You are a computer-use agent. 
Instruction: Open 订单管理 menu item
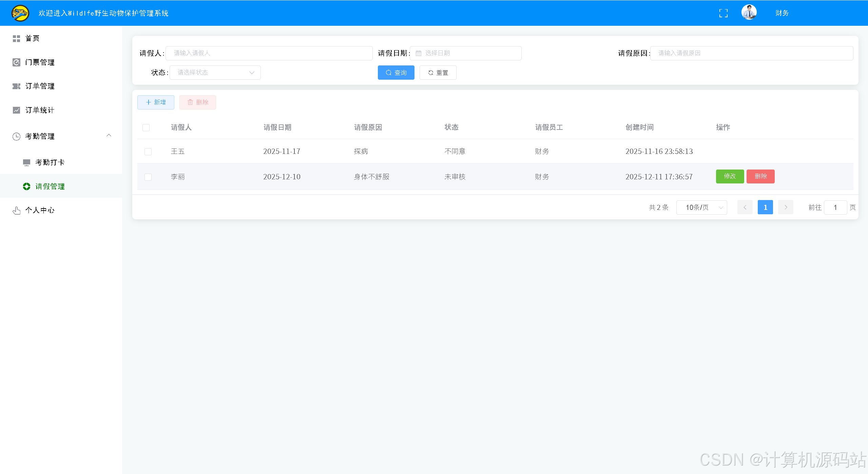[x=61, y=86]
